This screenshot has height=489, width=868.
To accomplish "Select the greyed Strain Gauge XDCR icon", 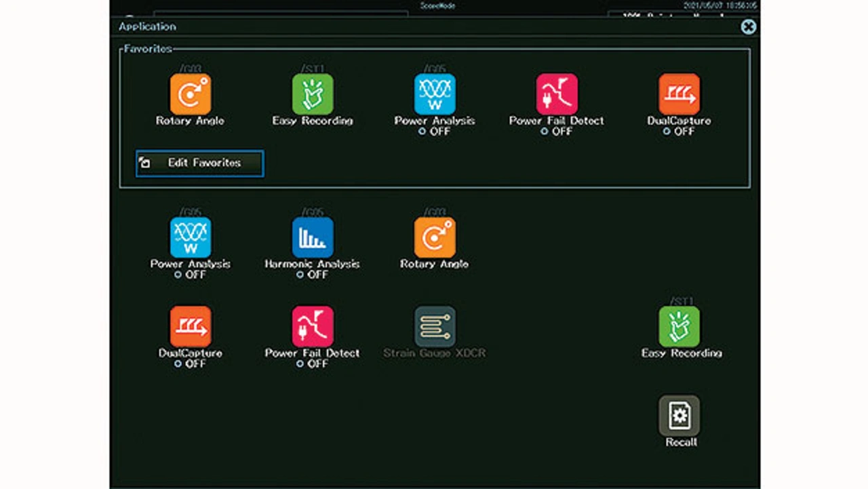I will [x=435, y=327].
